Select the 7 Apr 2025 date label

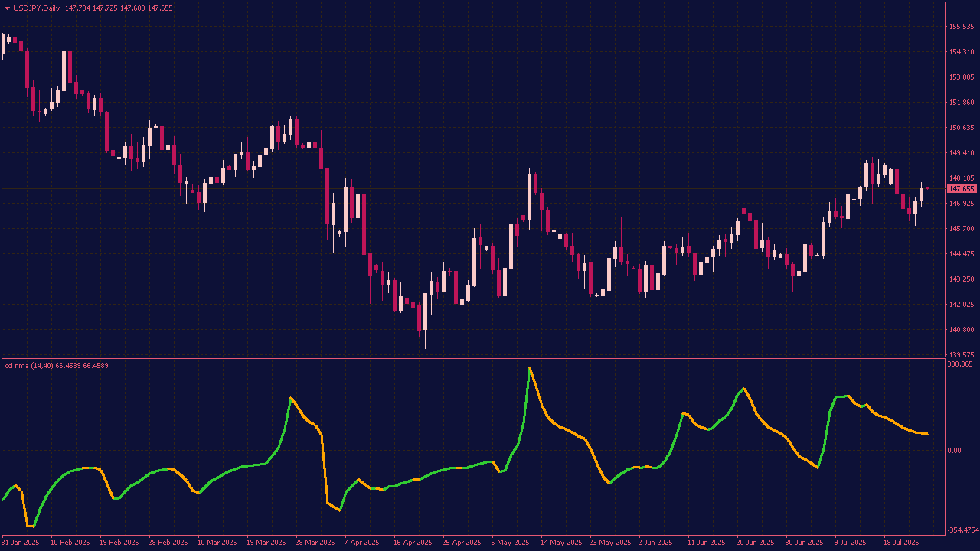(x=362, y=543)
